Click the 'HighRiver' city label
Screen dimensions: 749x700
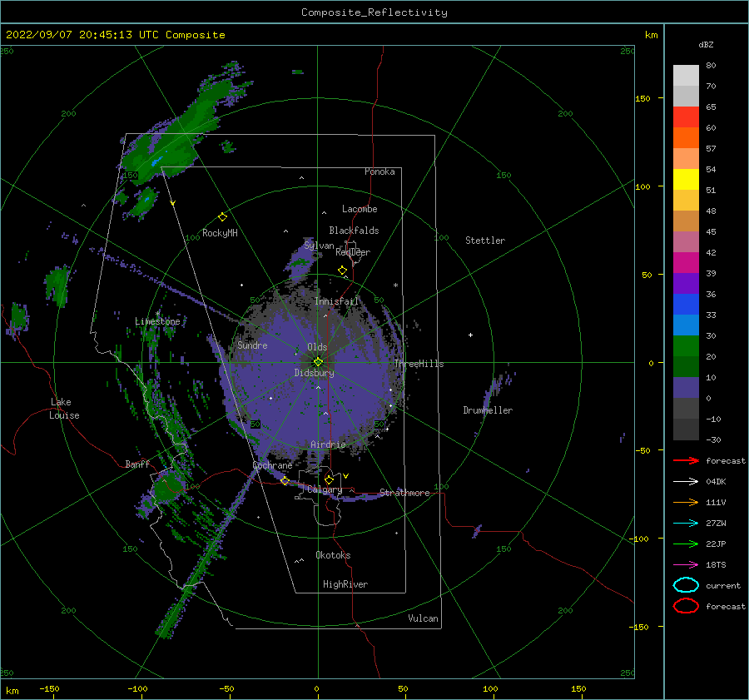pos(345,584)
